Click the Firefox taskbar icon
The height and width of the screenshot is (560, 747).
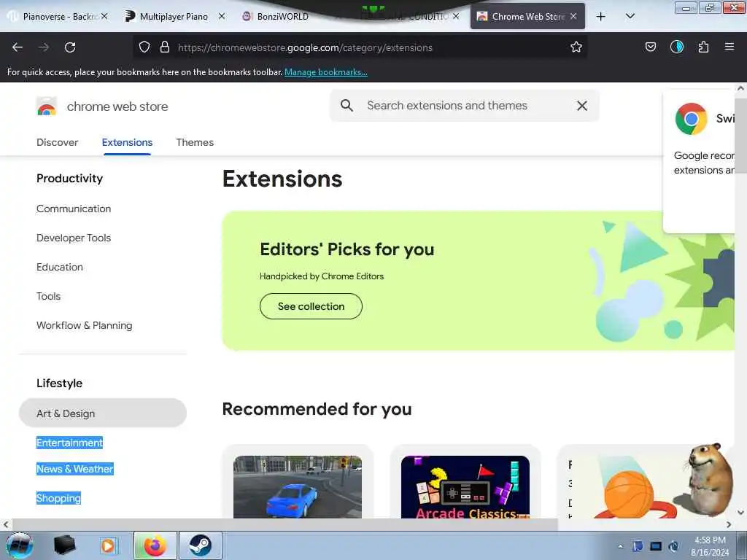coord(155,545)
